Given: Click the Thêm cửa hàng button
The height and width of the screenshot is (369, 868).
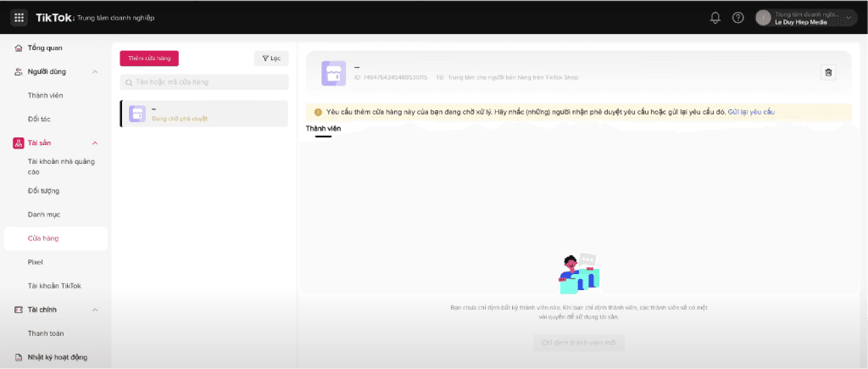Looking at the screenshot, I should click(149, 58).
